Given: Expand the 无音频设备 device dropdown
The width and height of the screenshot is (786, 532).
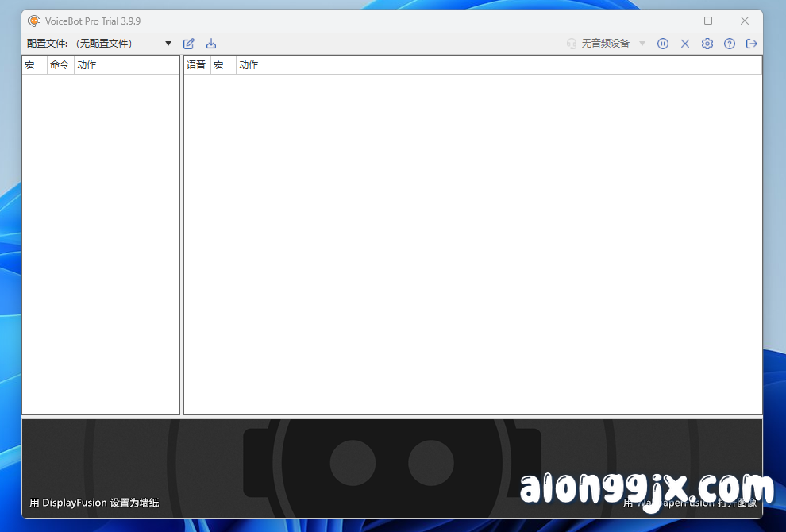Looking at the screenshot, I should (642, 44).
